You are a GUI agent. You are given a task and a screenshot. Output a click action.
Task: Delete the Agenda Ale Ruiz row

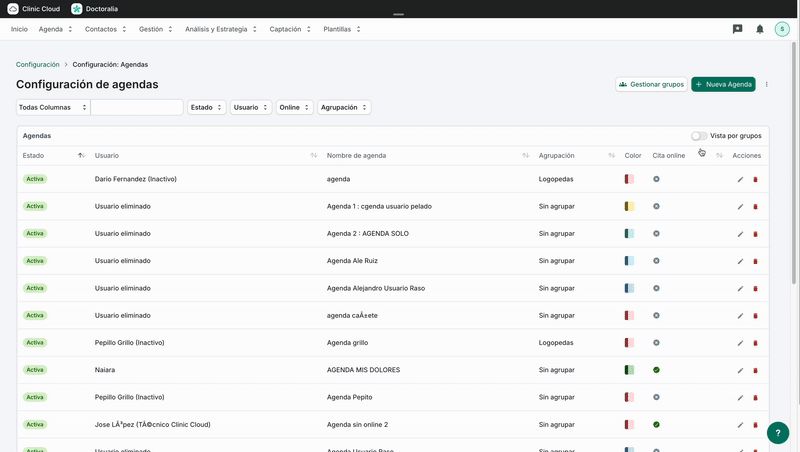coord(755,261)
